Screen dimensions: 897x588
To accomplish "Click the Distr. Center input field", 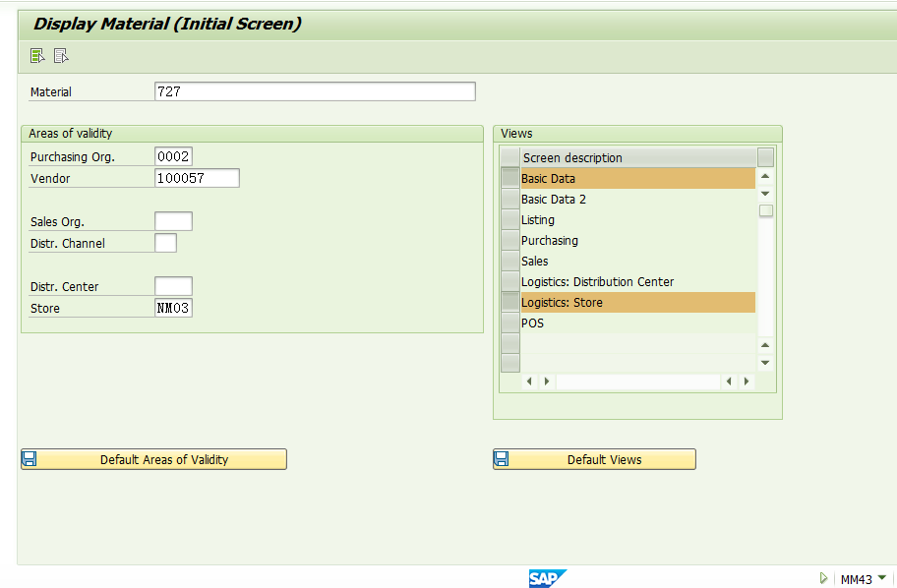I will (173, 286).
